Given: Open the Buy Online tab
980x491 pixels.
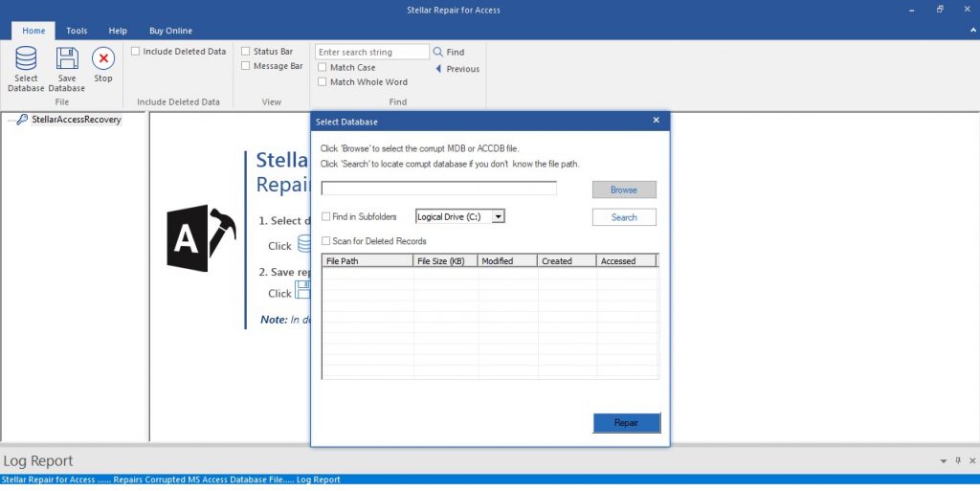Looking at the screenshot, I should (x=170, y=31).
